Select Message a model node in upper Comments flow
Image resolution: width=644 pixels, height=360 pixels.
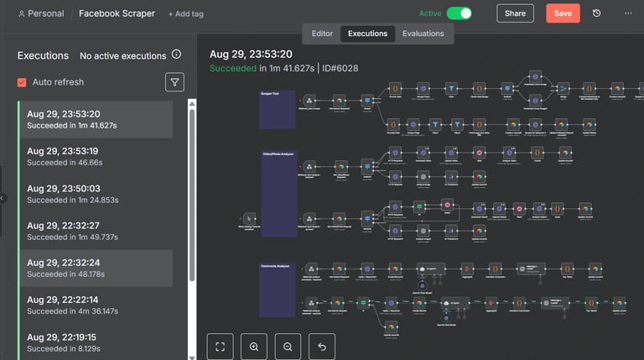pos(531,269)
